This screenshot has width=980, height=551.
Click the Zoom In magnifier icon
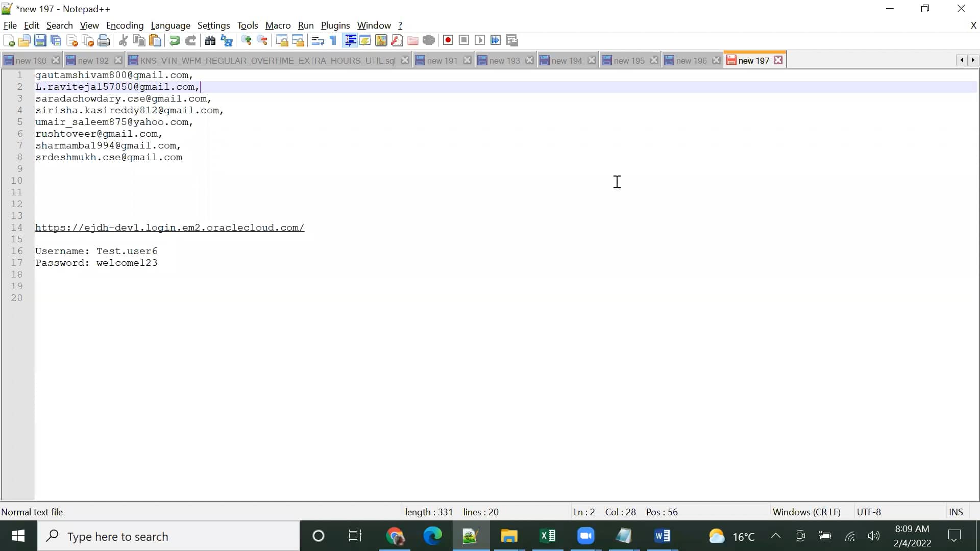pos(246,40)
